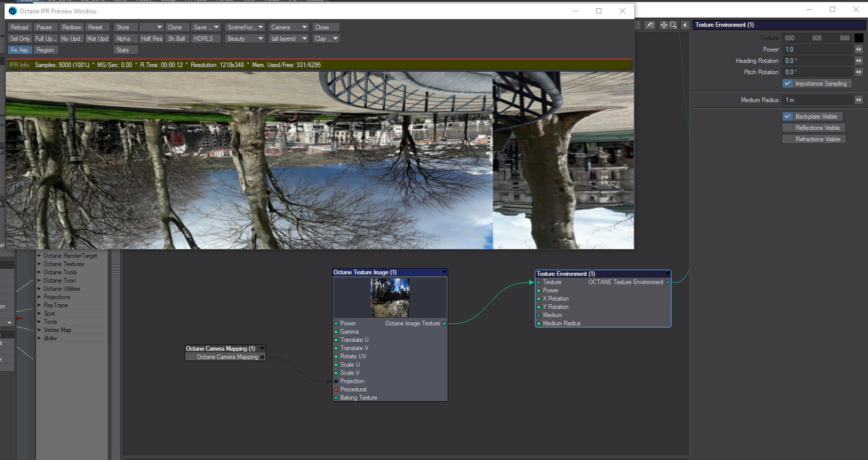
Task: Click the black Texture color swatch
Action: 859,38
